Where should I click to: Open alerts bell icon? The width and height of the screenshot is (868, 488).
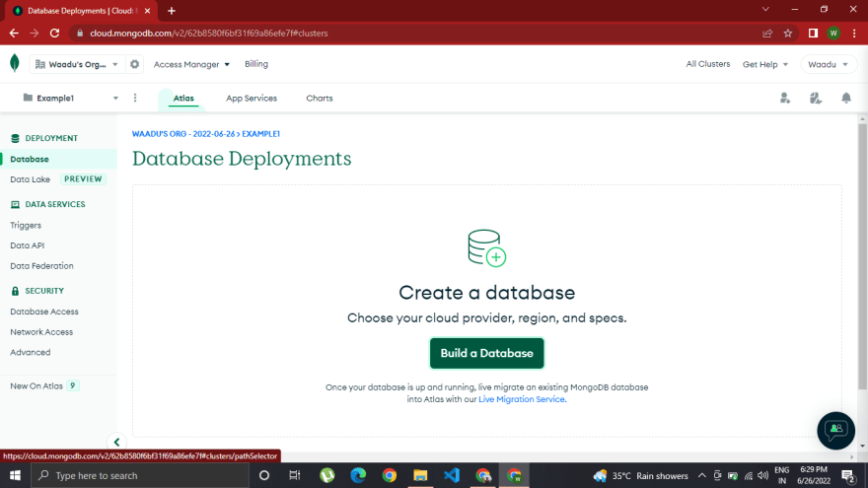[x=846, y=98]
